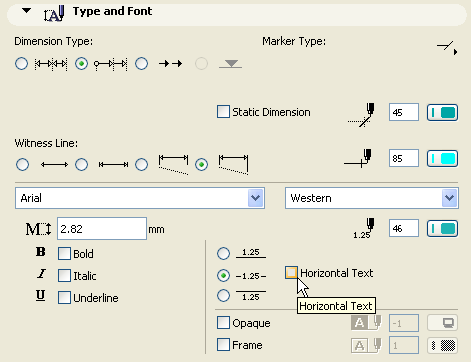Open the pen color swatch next to 45

click(443, 112)
